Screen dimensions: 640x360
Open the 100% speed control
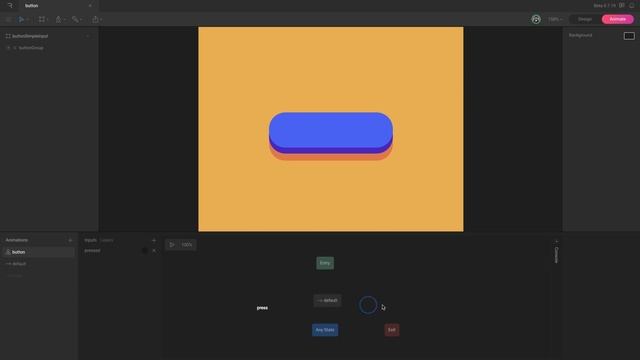187,244
